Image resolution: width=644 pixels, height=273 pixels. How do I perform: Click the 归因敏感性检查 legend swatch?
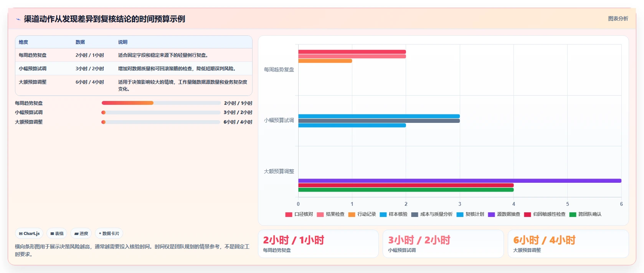[x=527, y=215]
